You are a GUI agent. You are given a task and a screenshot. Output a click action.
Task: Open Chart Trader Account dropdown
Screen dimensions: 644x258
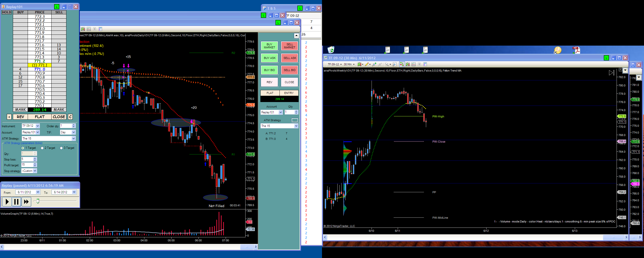[x=280, y=112]
